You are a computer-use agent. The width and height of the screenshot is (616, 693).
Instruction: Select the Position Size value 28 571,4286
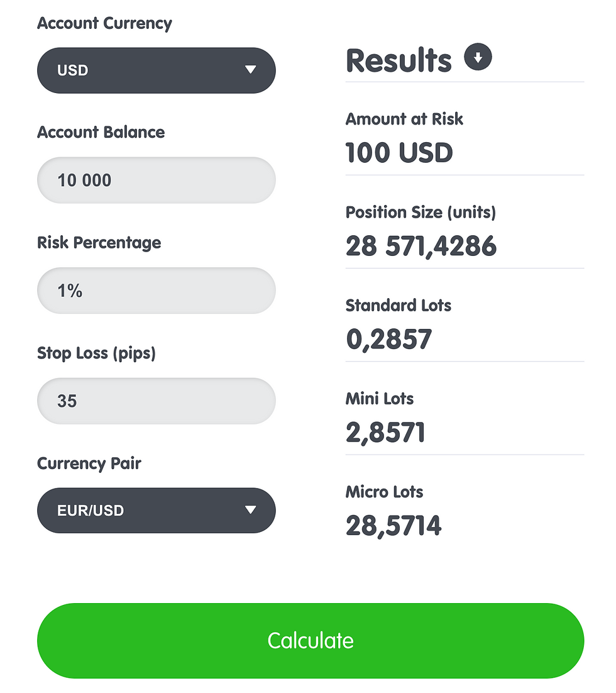click(x=421, y=247)
